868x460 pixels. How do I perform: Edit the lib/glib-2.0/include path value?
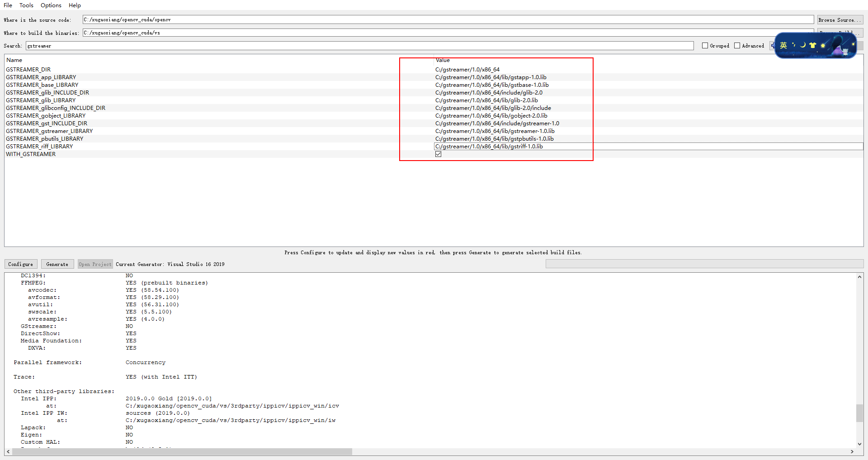click(493, 108)
